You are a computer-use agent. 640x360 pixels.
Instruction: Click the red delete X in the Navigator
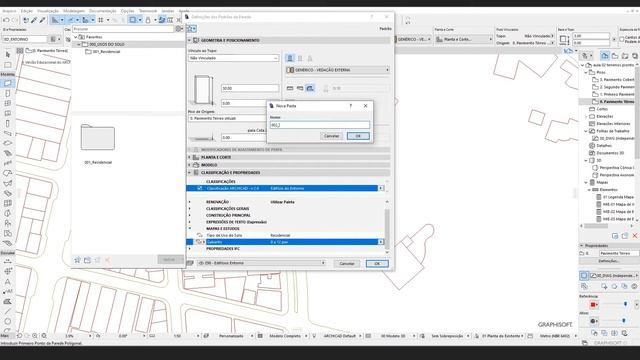point(635,236)
